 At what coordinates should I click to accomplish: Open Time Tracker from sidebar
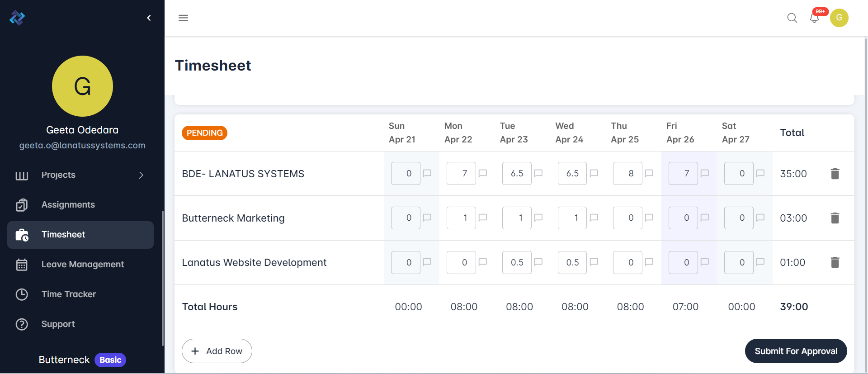69,294
